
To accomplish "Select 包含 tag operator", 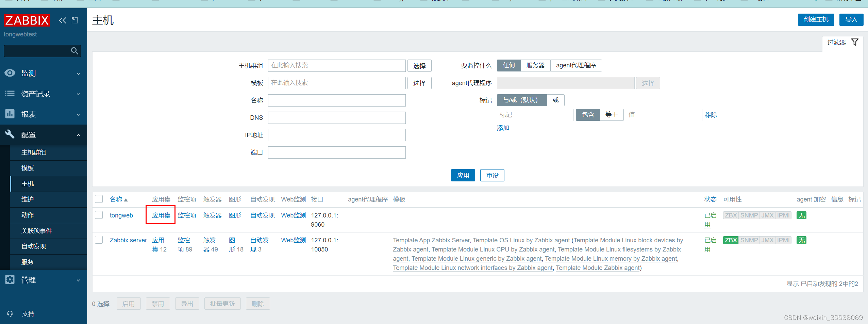I will click(x=588, y=115).
